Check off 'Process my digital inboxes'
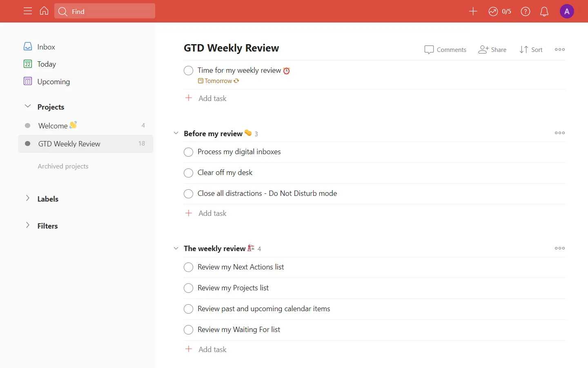This screenshot has width=588, height=368. click(x=188, y=152)
